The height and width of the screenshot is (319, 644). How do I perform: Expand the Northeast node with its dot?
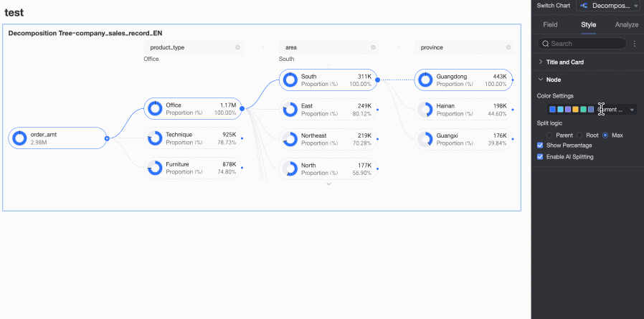(377, 139)
